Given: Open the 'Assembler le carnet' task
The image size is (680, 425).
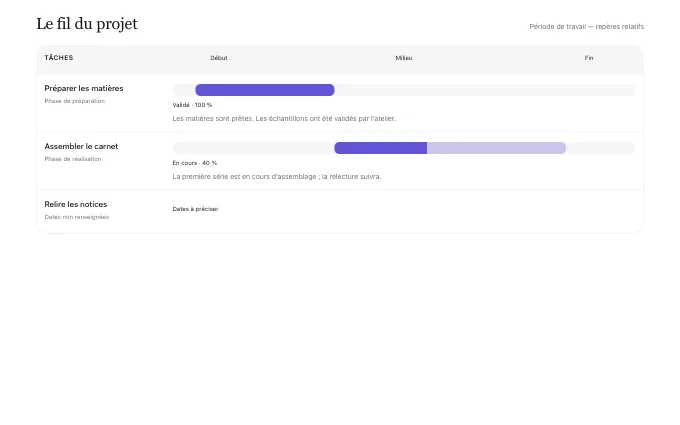Looking at the screenshot, I should coord(81,146).
